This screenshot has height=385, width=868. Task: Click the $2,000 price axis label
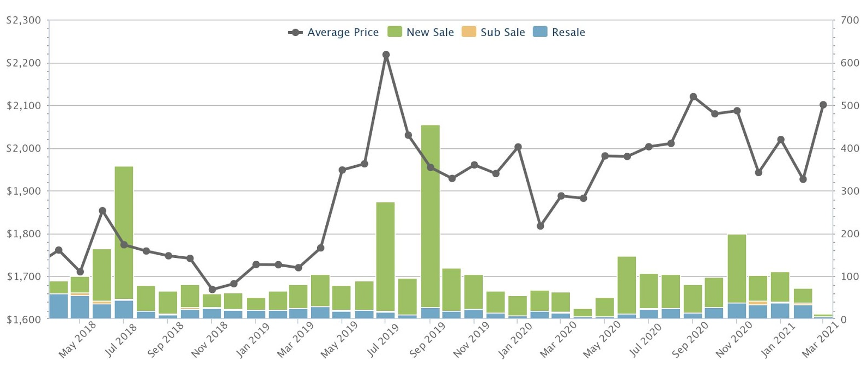23,148
